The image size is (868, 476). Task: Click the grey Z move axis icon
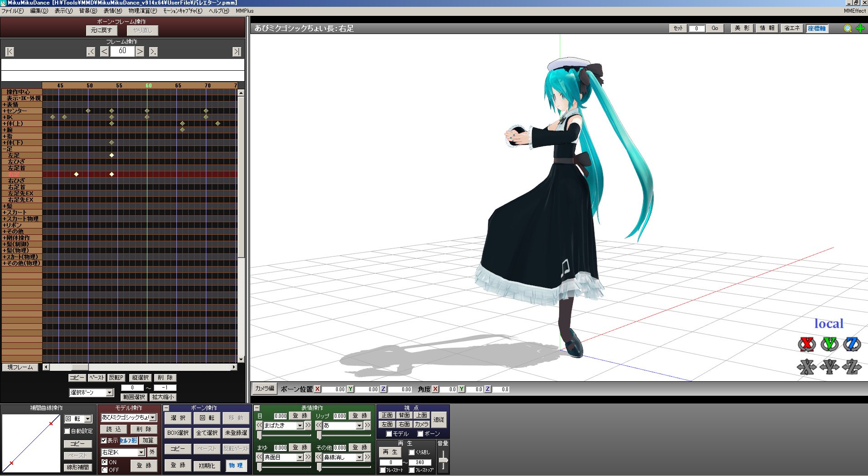(852, 367)
